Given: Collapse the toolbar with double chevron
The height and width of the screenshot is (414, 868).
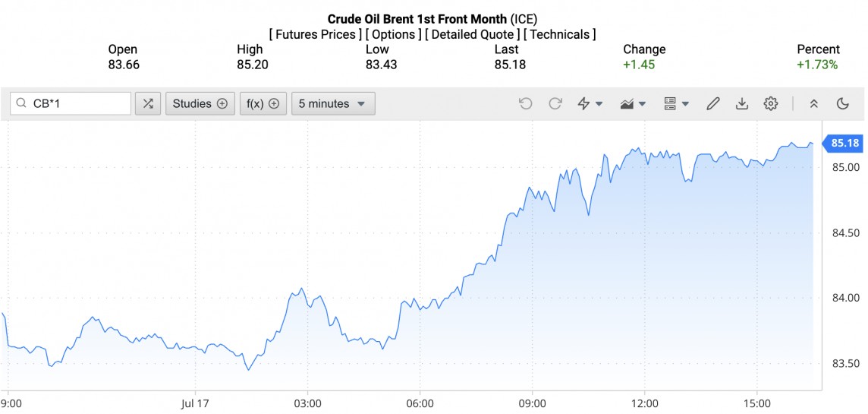Looking at the screenshot, I should click(813, 103).
